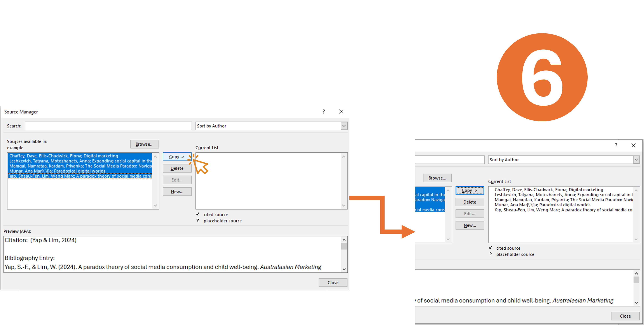Click the Copy -> button in left dialog
Image resolution: width=644 pixels, height=325 pixels.
[177, 157]
